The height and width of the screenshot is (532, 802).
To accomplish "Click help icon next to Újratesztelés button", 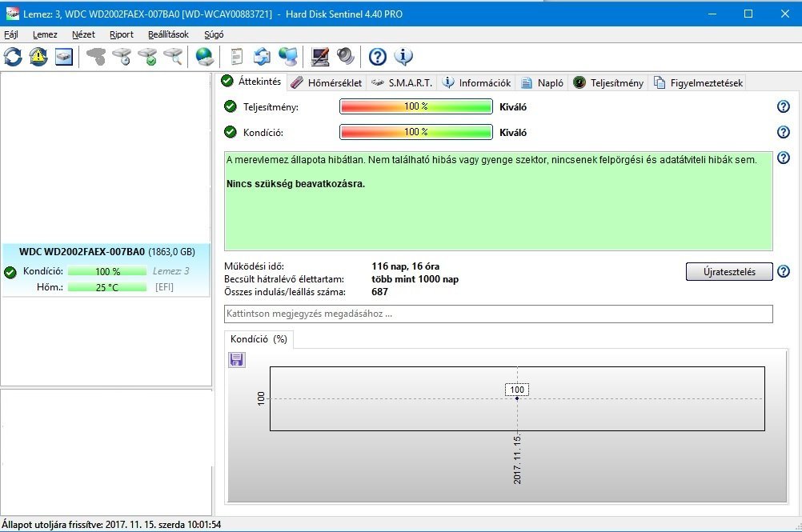I will click(783, 271).
